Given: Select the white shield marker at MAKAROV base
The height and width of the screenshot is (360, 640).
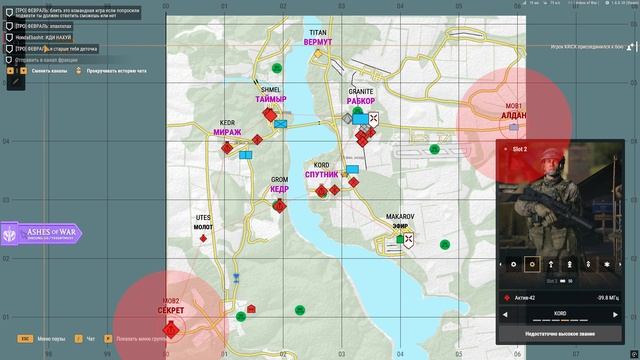Looking at the screenshot, I should 409,240.
